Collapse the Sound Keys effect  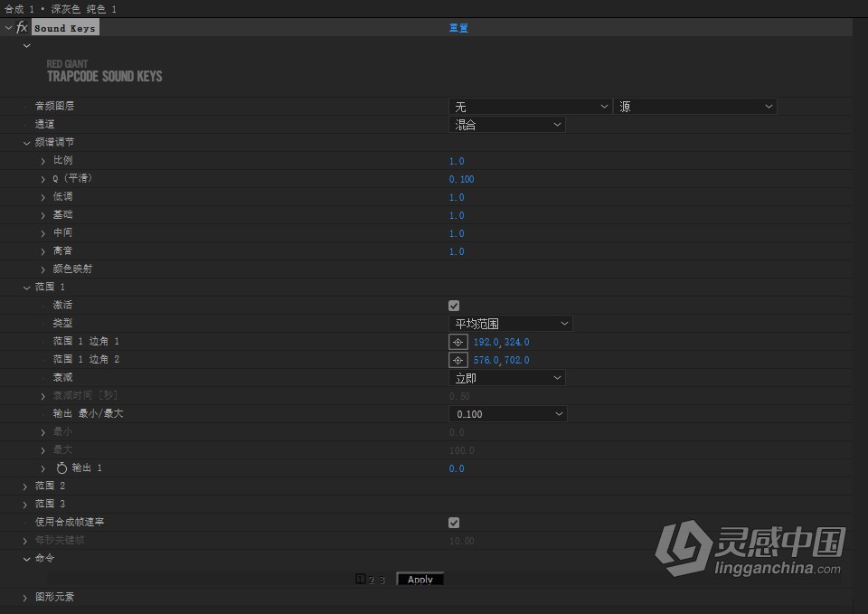coord(8,27)
